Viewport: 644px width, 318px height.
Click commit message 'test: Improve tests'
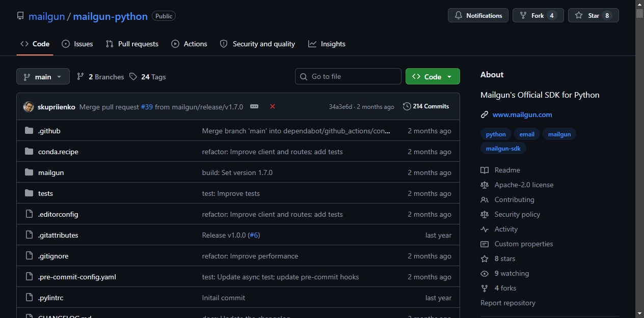click(231, 193)
